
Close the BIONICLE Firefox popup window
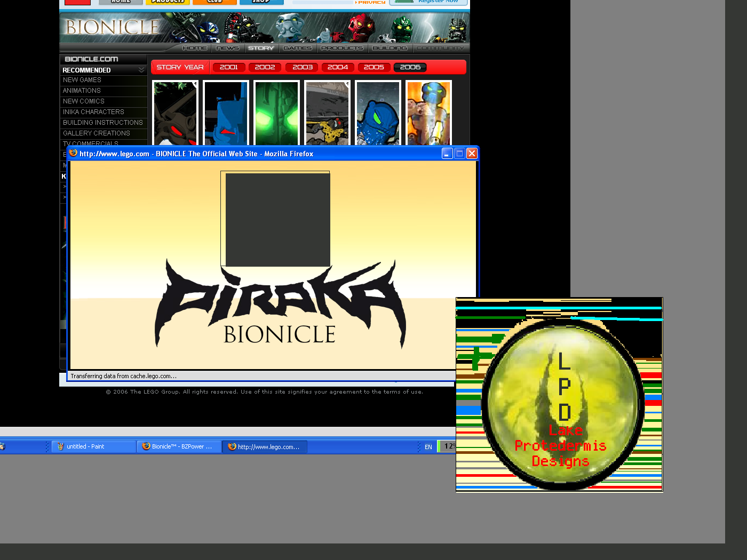coord(472,154)
